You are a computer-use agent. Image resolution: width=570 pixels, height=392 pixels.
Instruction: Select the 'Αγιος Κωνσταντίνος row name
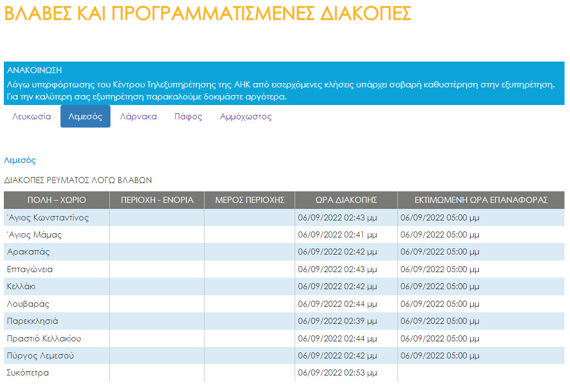48,218
